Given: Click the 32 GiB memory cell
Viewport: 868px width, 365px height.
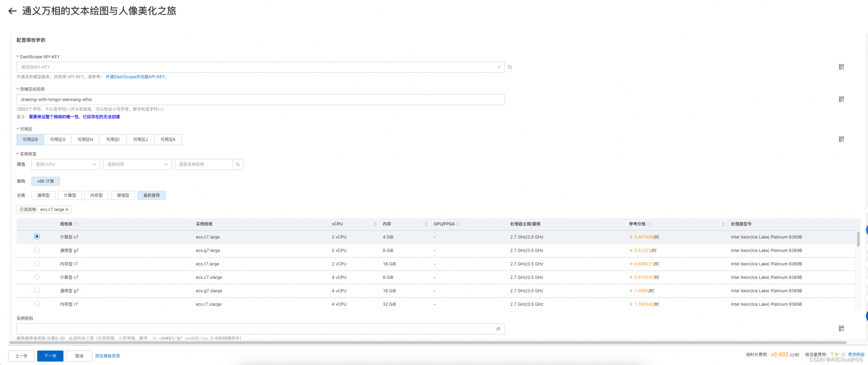Looking at the screenshot, I should pos(389,304).
